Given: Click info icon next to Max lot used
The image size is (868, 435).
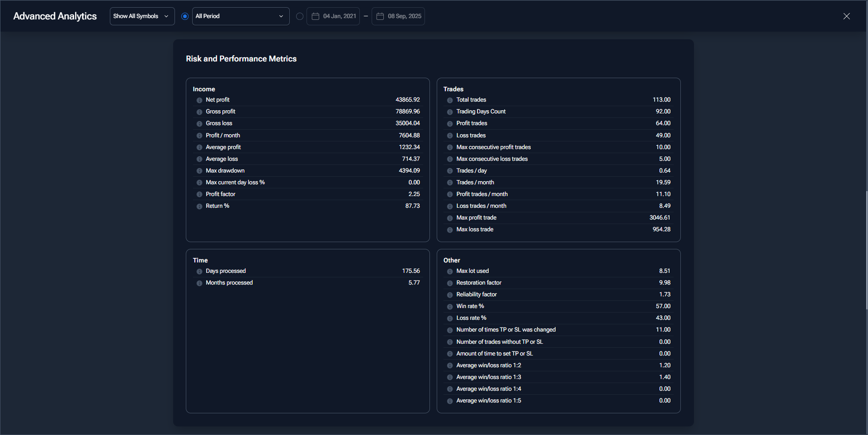Looking at the screenshot, I should click(x=450, y=271).
